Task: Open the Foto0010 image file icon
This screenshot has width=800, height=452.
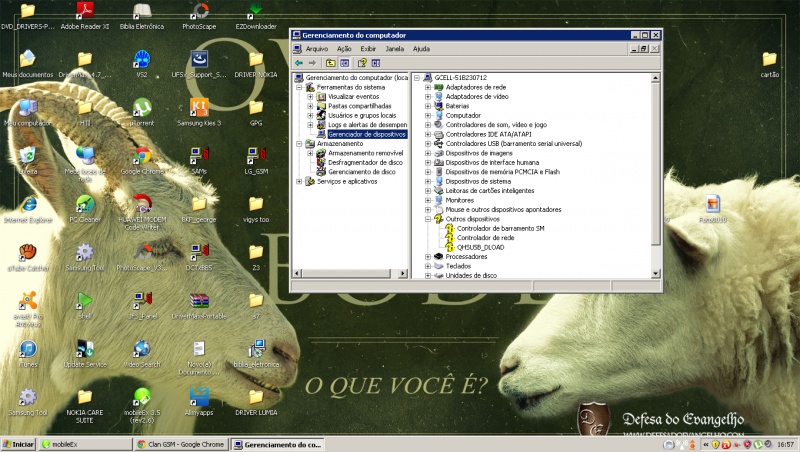Action: tap(713, 209)
